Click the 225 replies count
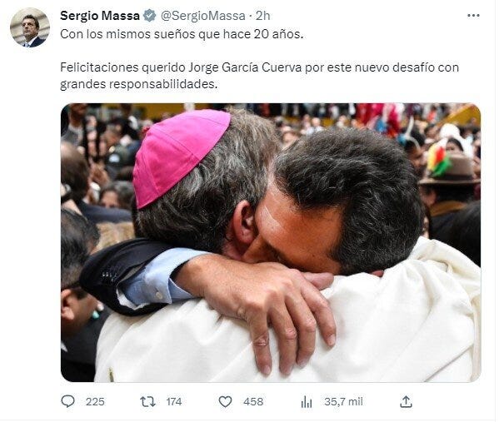Viewport: 504px width, 422px height. 95,402
